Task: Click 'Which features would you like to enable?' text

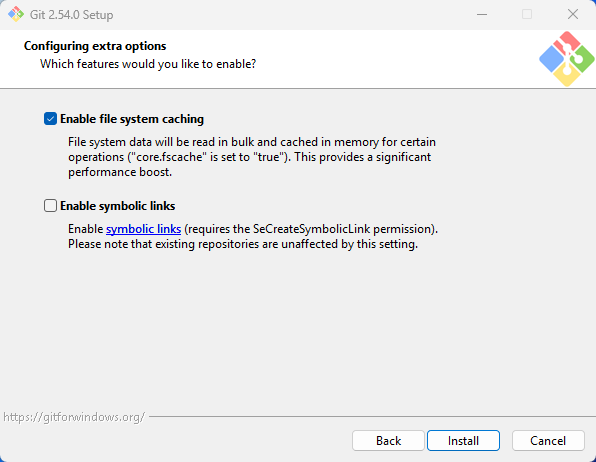Action: (148, 64)
